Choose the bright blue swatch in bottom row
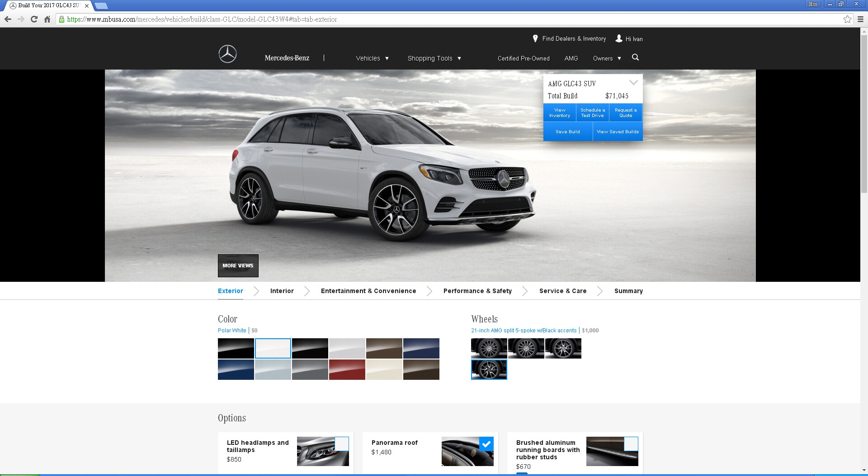 pyautogui.click(x=236, y=369)
